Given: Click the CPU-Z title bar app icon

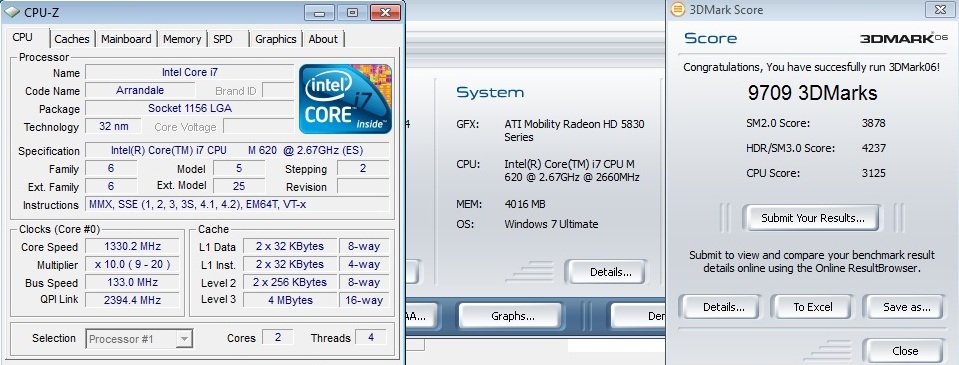Looking at the screenshot, I should pyautogui.click(x=12, y=12).
